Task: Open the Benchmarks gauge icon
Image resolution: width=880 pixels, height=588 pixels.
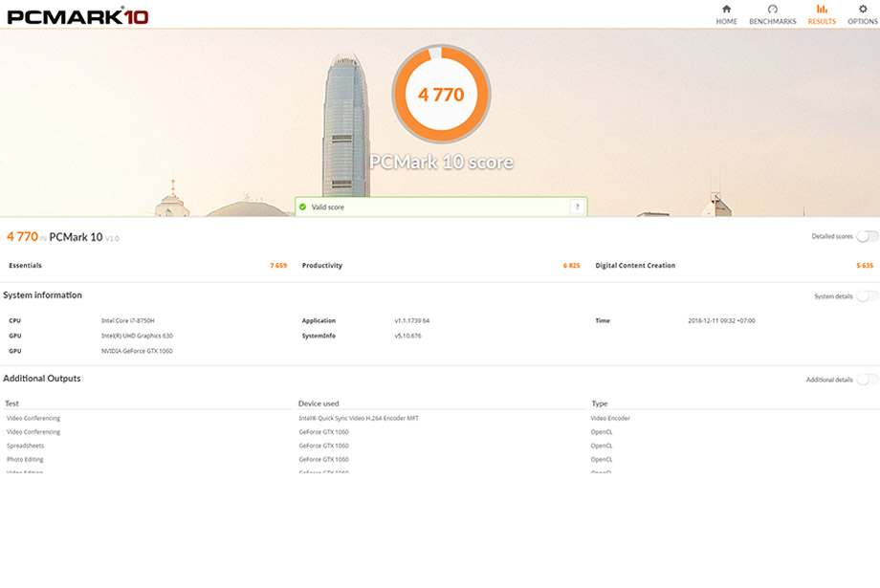Action: [772, 9]
